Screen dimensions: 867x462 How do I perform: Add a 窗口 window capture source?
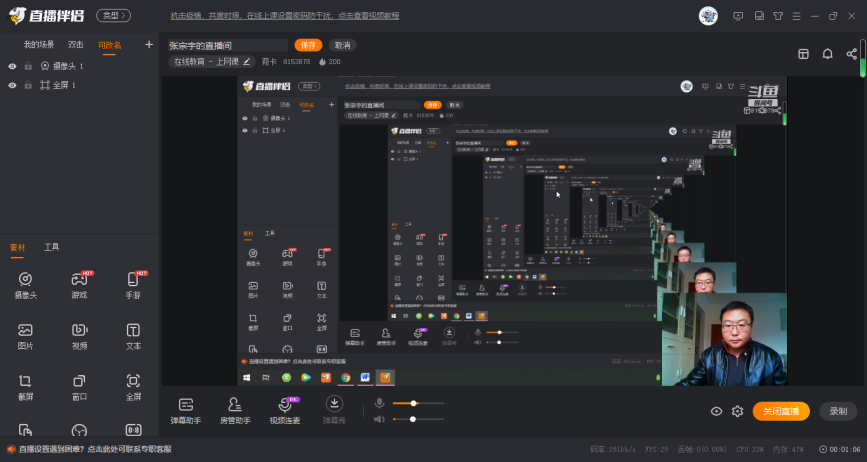point(80,387)
